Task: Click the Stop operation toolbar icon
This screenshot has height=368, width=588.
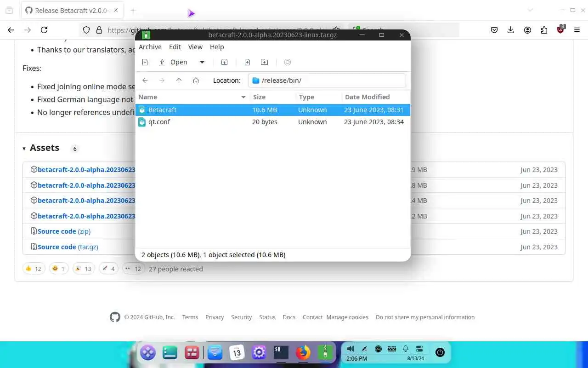Action: pyautogui.click(x=288, y=62)
